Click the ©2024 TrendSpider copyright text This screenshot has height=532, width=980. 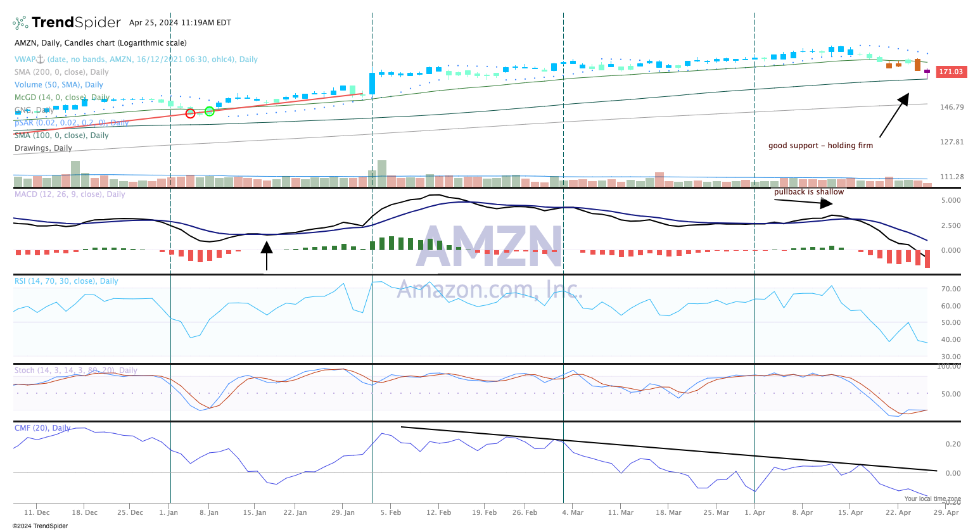[39, 526]
